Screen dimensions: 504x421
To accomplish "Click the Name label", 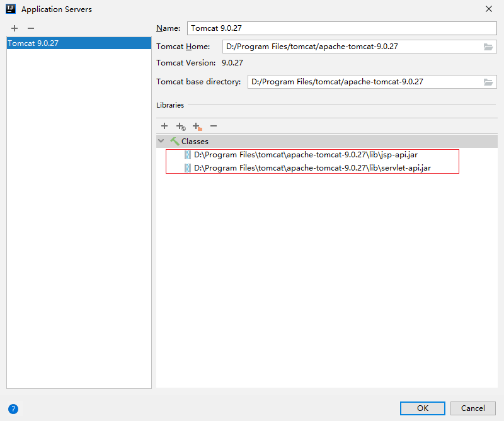I will pyautogui.click(x=168, y=28).
